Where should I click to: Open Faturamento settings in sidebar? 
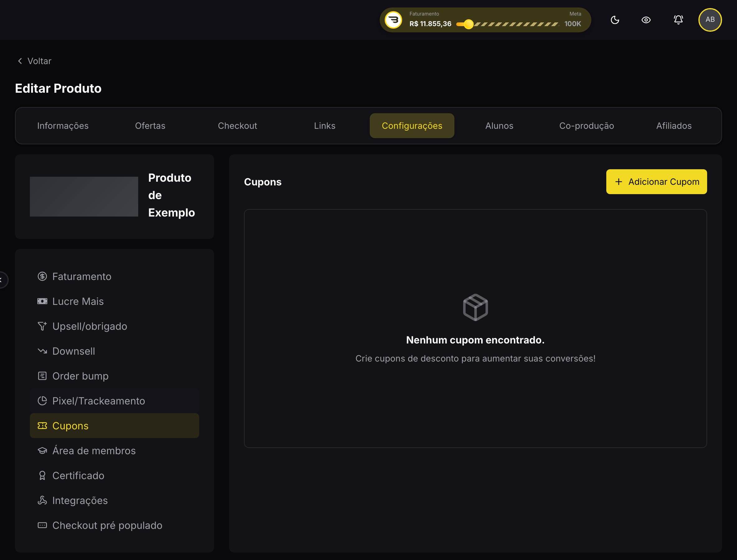115,276
